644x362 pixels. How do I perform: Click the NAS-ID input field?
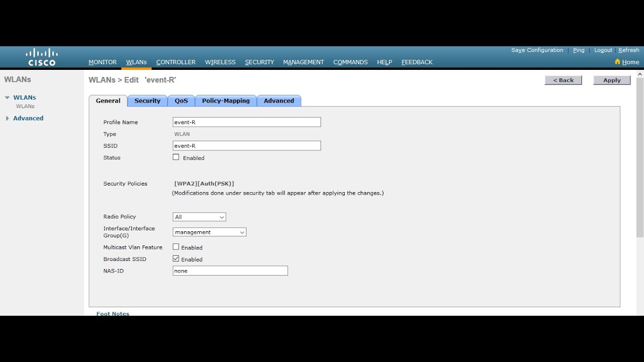(x=230, y=270)
